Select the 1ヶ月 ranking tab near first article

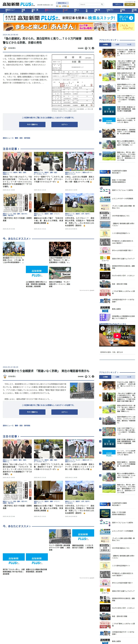point(129,45)
